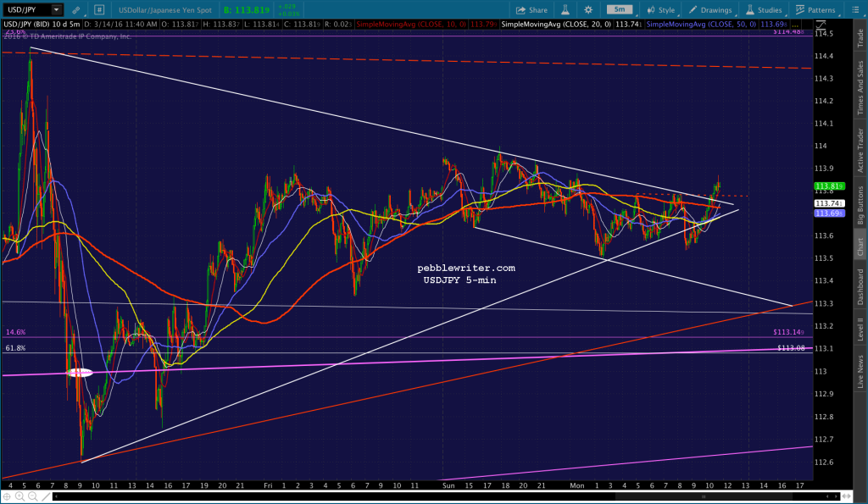Click the Fri date axis label
868x504 pixels.
268,485
